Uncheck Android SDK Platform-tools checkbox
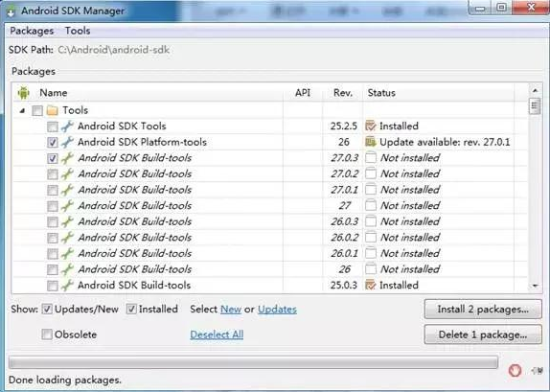 tap(53, 142)
